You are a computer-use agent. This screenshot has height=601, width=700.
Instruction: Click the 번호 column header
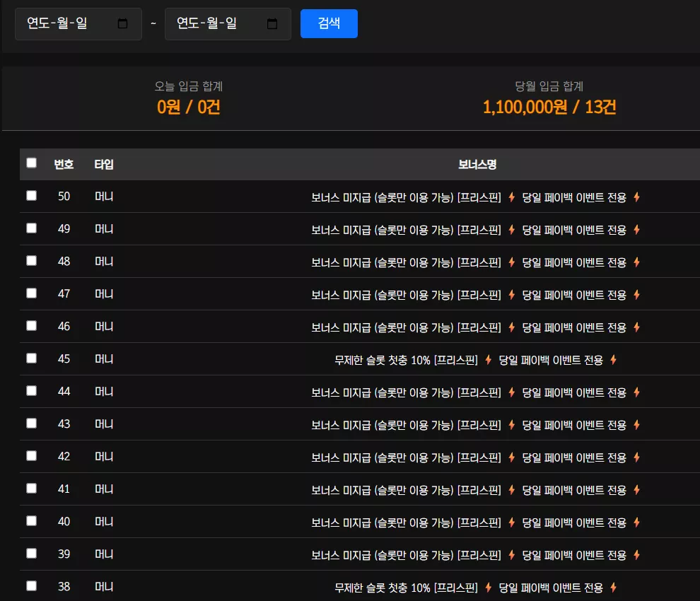coord(64,164)
